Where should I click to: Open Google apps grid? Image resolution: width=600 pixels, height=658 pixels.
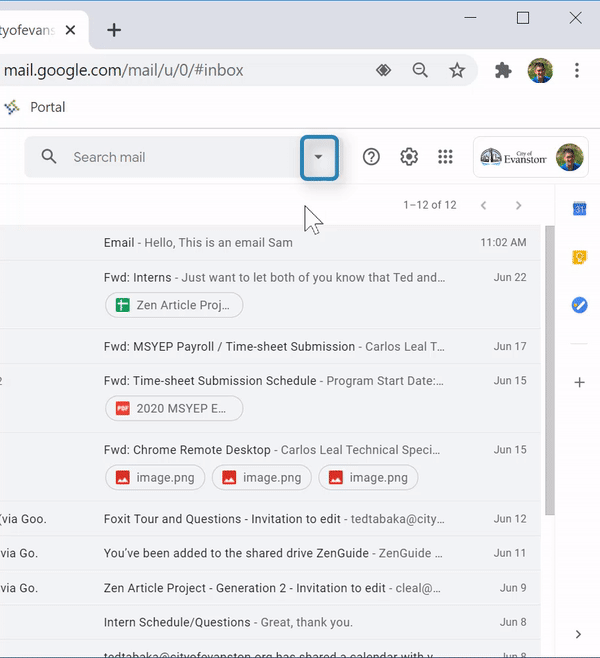(445, 157)
